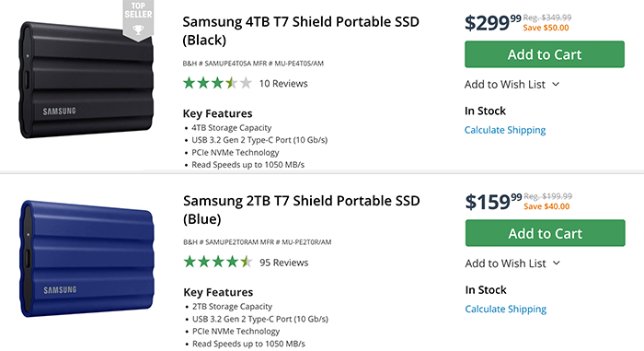This screenshot has width=644, height=351.
Task: Click the Top Seller trophy badge
Action: tap(138, 19)
